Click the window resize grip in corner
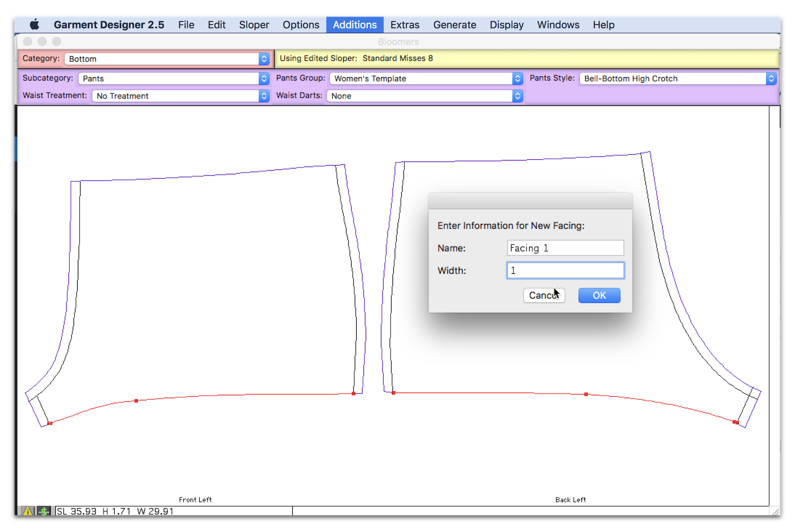The width and height of the screenshot is (795, 532). (775, 511)
